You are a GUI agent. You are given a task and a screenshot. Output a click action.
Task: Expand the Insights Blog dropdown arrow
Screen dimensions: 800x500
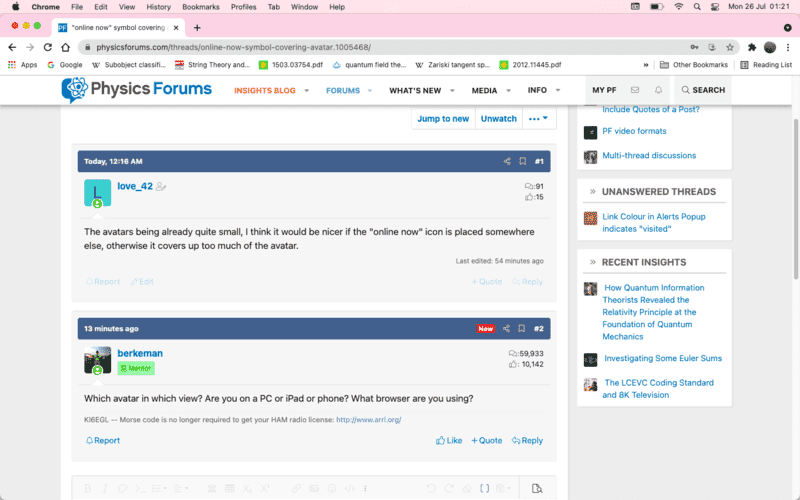(x=307, y=90)
